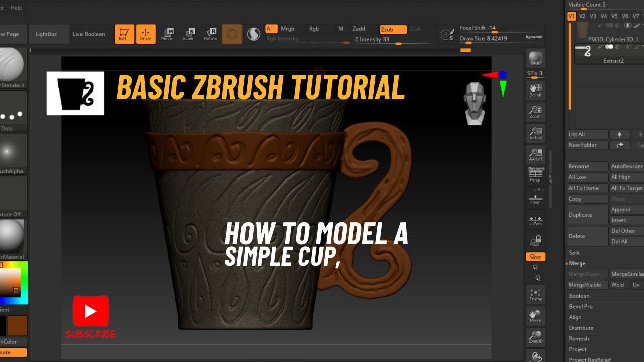This screenshot has height=362, width=644.
Task: Toggle Persp perspective view
Action: 535,175
